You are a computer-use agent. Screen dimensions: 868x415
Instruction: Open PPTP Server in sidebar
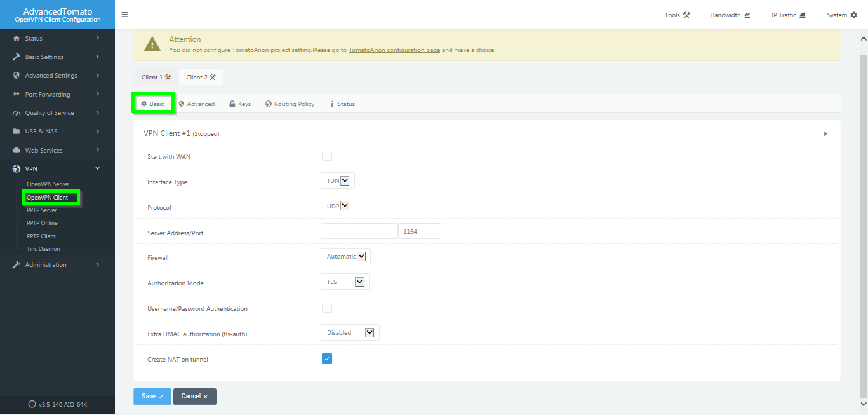[42, 210]
